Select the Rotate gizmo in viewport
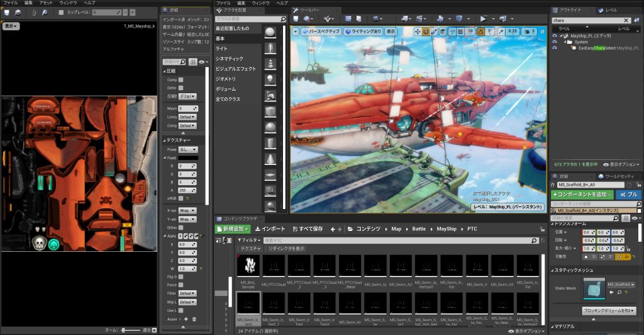 426,31
